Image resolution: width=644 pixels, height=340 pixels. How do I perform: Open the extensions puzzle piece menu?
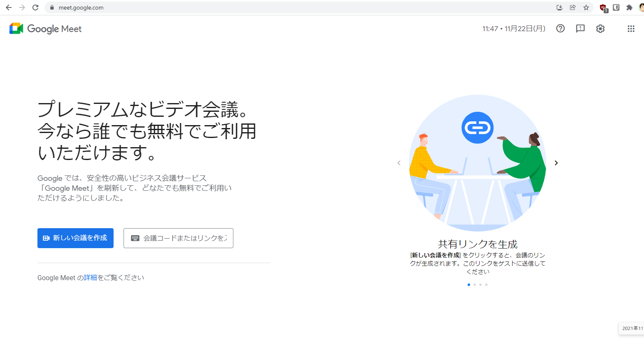pyautogui.click(x=629, y=7)
